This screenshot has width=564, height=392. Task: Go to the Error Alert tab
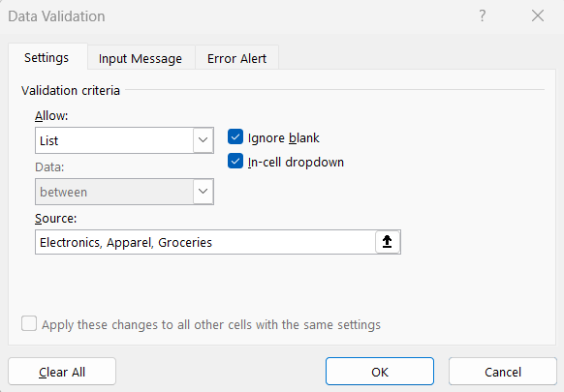[x=236, y=58]
